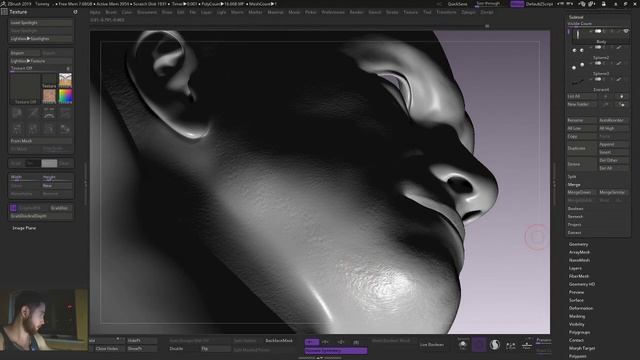Adjust the See-through slider
The width and height of the screenshot is (640, 360).
(x=488, y=4)
